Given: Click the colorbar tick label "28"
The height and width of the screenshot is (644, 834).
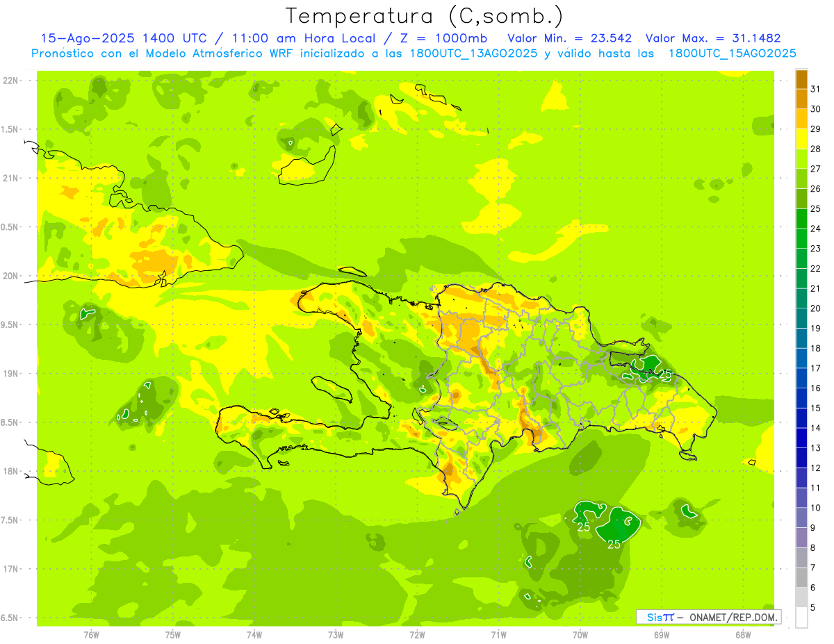Looking at the screenshot, I should click(816, 149).
